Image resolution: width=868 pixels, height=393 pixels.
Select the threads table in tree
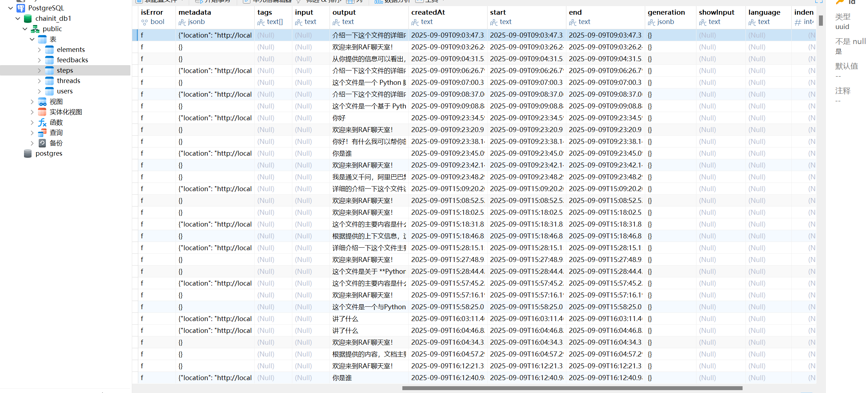(68, 81)
